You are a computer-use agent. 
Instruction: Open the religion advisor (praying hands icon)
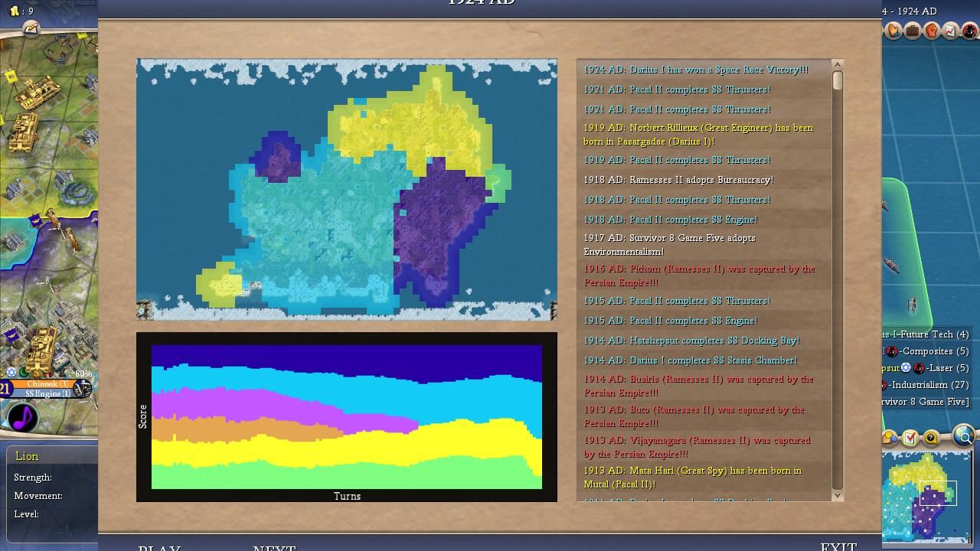click(893, 31)
